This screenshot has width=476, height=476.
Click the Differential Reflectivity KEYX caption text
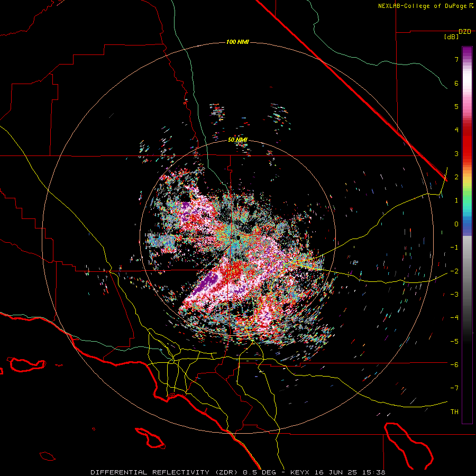click(x=238, y=472)
